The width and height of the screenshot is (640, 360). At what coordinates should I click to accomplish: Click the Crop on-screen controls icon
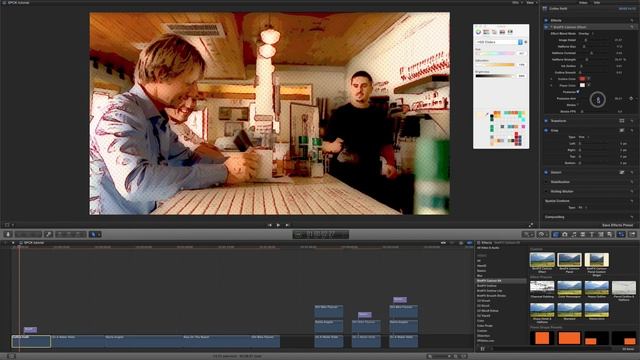click(622, 130)
